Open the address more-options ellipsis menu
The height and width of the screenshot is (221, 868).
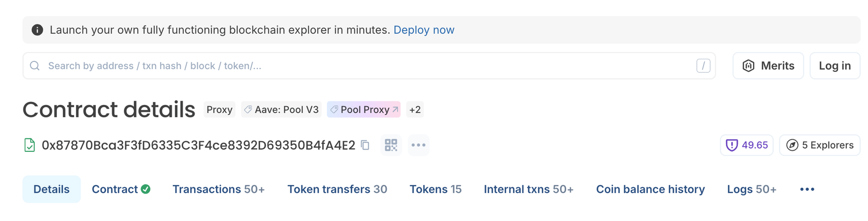[418, 145]
